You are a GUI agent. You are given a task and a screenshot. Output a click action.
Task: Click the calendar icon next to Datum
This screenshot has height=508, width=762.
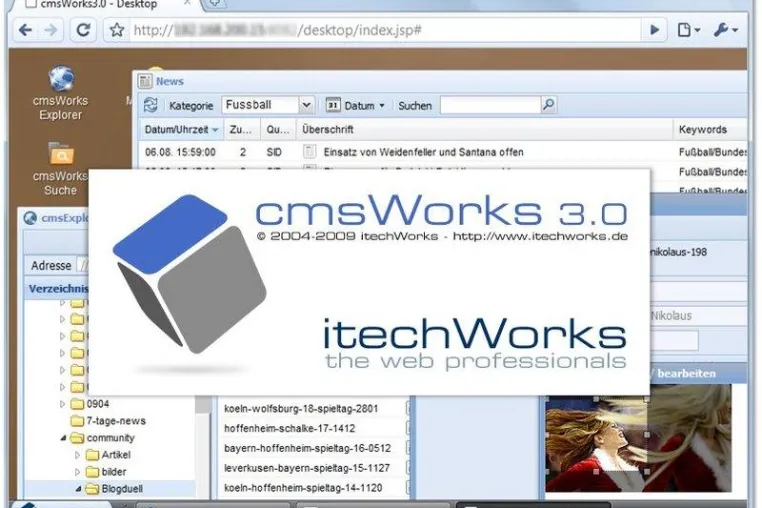(333, 105)
